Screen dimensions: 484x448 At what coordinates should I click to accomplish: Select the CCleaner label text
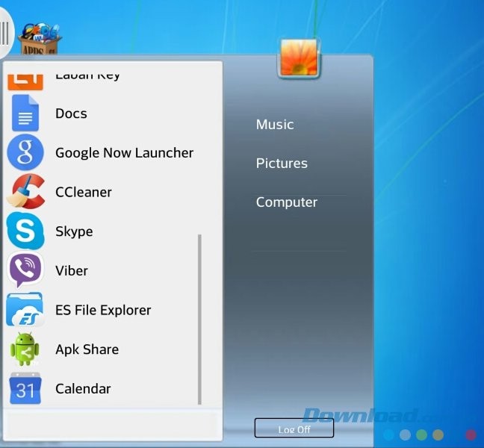pyautogui.click(x=84, y=192)
